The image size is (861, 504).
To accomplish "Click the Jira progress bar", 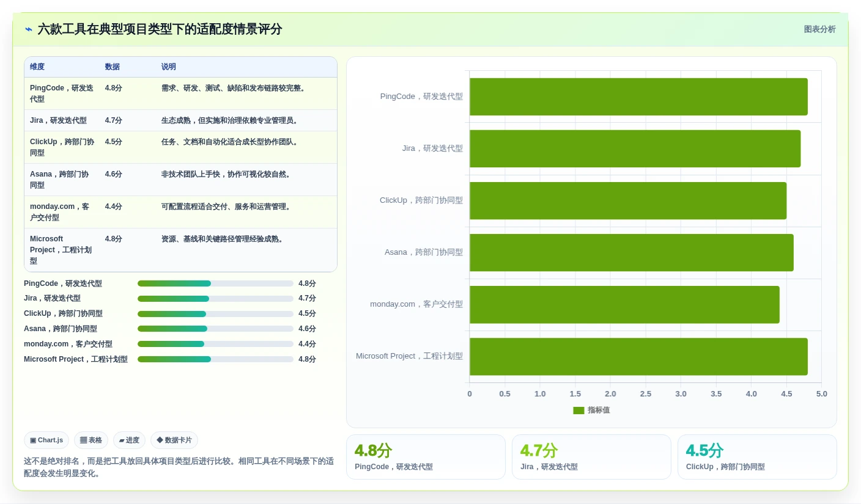I will [x=215, y=299].
